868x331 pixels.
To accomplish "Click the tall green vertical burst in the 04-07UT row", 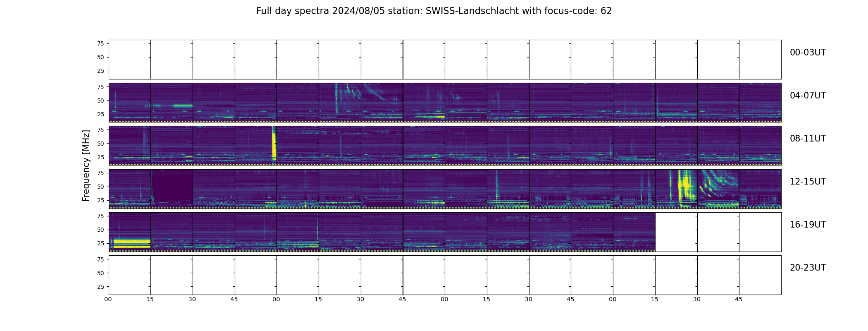I will pyautogui.click(x=336, y=98).
